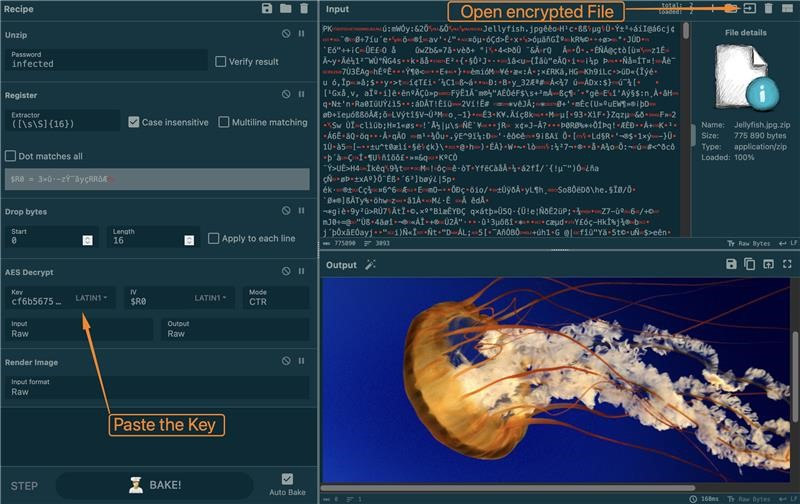Save the current recipe
800x504 pixels.
267,8
